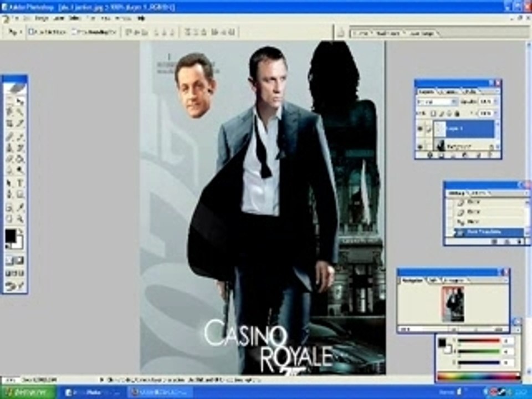The image size is (532, 399).
Task: Click foreground color swatch in toolbox
Action: click(x=10, y=235)
